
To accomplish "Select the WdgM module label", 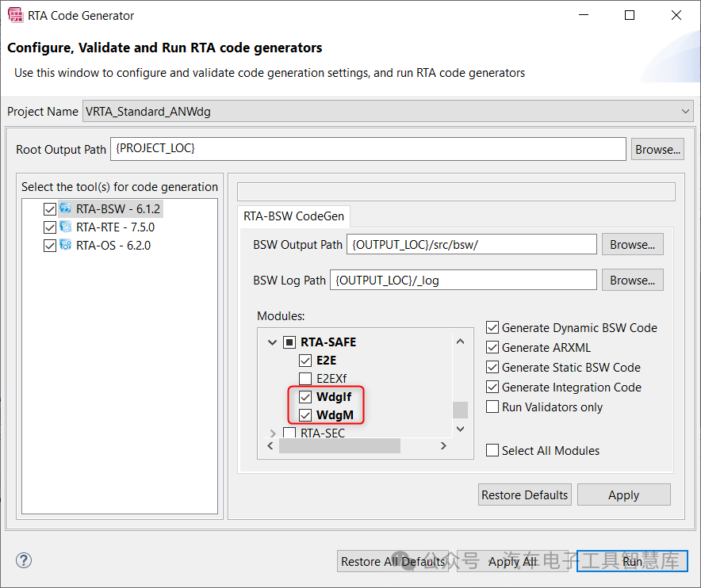I will (x=335, y=415).
